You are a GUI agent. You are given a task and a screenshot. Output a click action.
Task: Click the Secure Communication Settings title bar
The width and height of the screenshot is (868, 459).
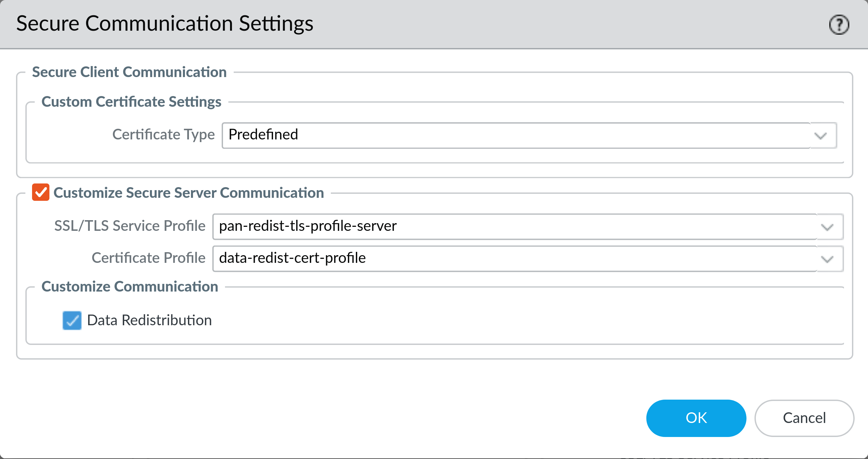pos(166,23)
